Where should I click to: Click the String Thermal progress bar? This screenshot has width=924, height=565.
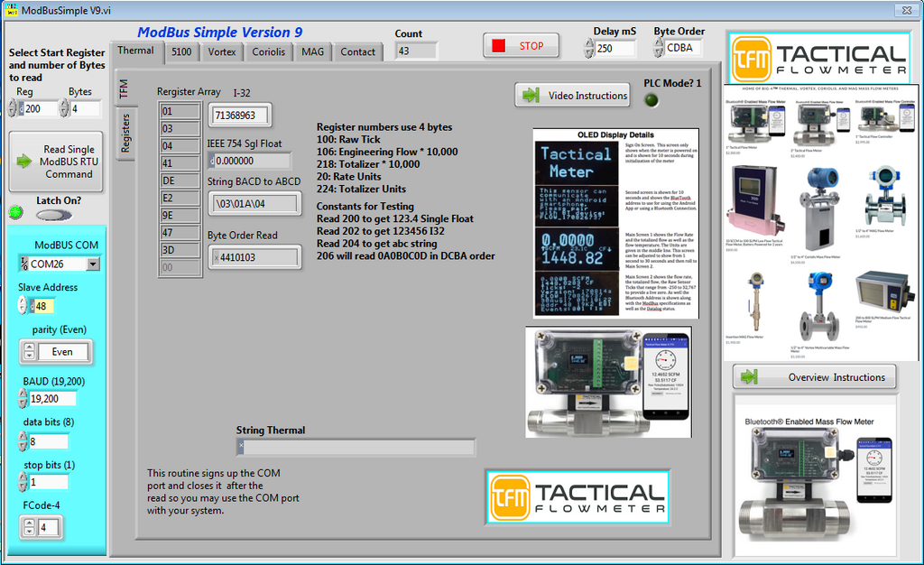click(x=356, y=447)
